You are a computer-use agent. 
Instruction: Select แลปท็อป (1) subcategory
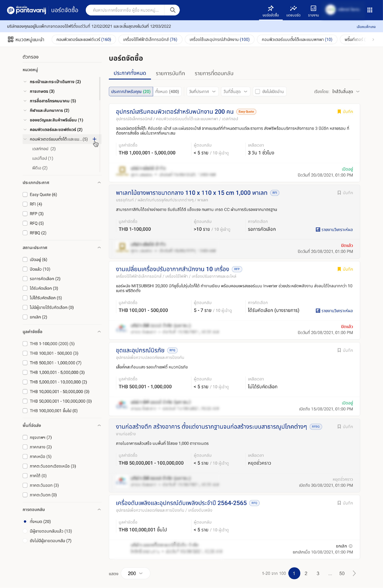coord(42,158)
